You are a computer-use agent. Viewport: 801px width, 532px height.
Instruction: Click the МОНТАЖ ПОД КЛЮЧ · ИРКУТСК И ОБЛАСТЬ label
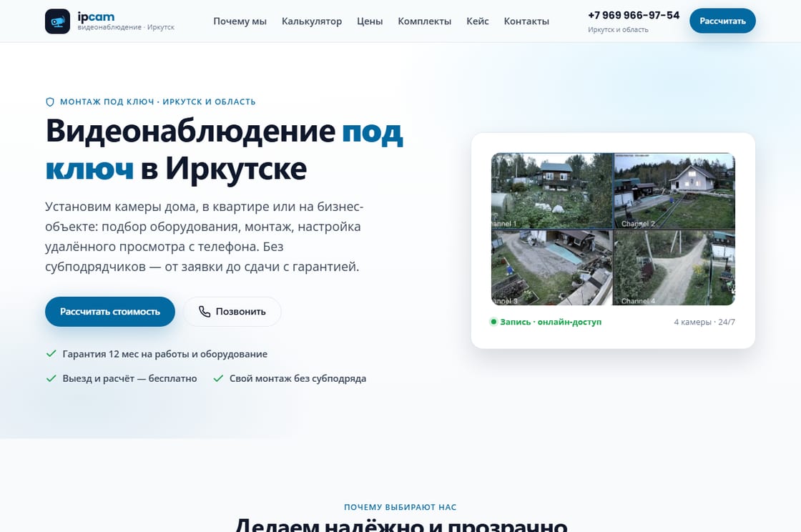point(158,102)
